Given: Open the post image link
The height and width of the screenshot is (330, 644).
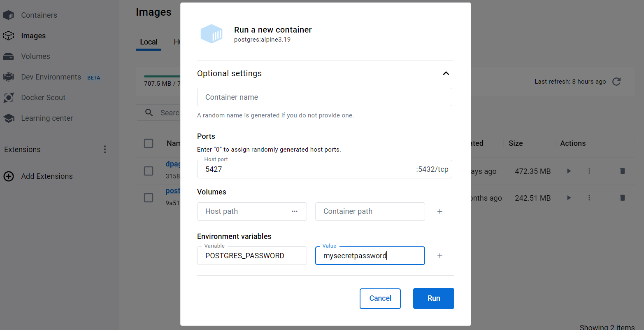Looking at the screenshot, I should pos(173,191).
